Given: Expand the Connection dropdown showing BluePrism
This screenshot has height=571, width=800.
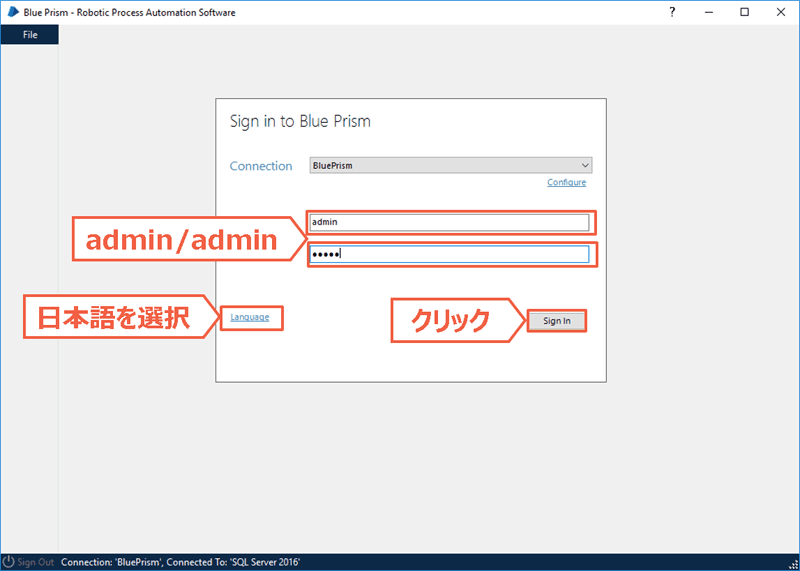Looking at the screenshot, I should pyautogui.click(x=451, y=165).
